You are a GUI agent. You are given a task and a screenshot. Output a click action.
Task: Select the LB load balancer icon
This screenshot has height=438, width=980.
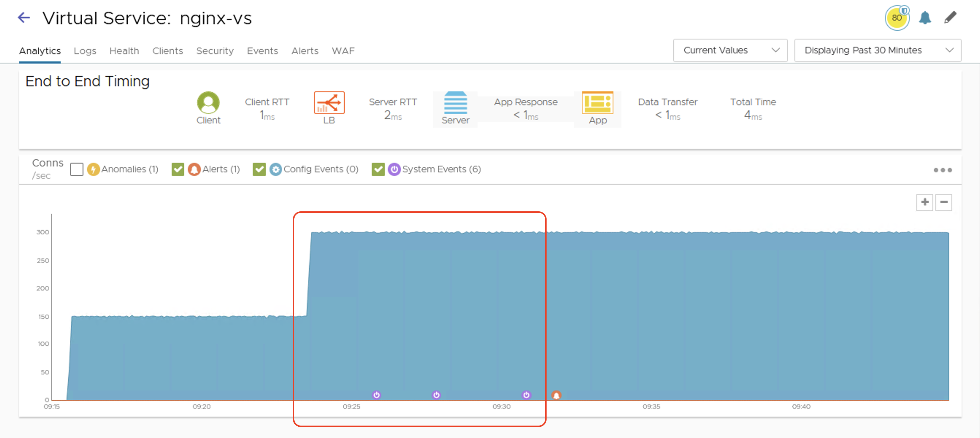coord(329,103)
